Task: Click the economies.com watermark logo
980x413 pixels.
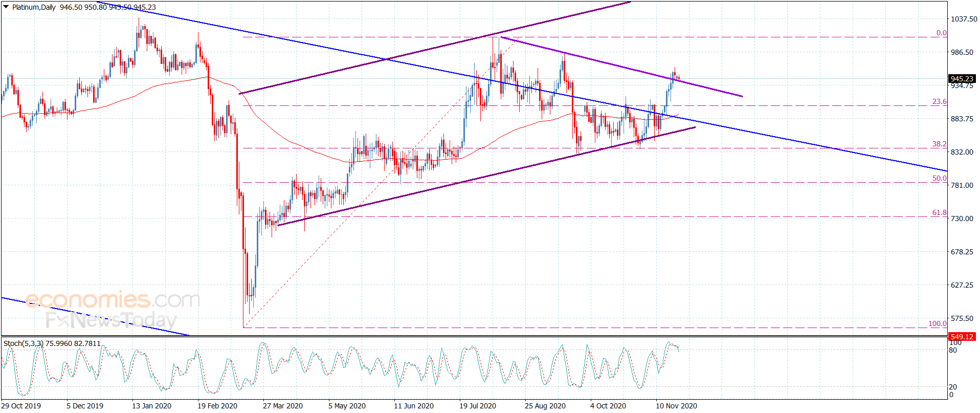Action: pyautogui.click(x=113, y=299)
